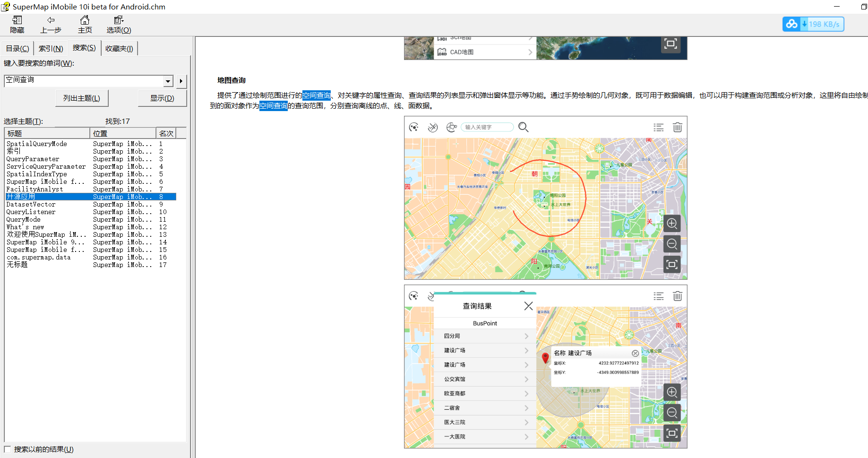This screenshot has width=868, height=458.
Task: Sort results by 名次 column header
Action: 166,133
